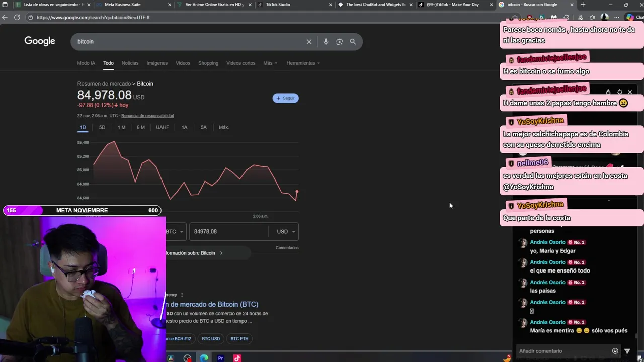Click the price chart's latest data point
644x362 pixels.
click(x=297, y=192)
